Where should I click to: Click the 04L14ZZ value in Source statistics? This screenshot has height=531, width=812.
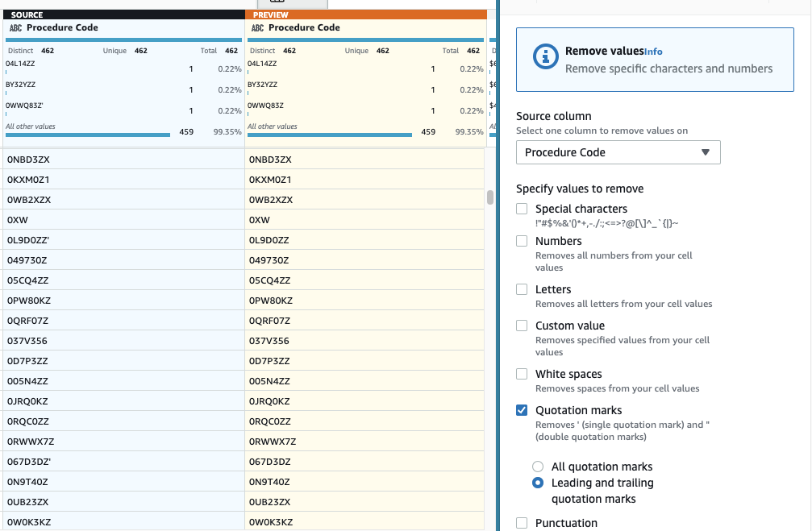[20, 64]
